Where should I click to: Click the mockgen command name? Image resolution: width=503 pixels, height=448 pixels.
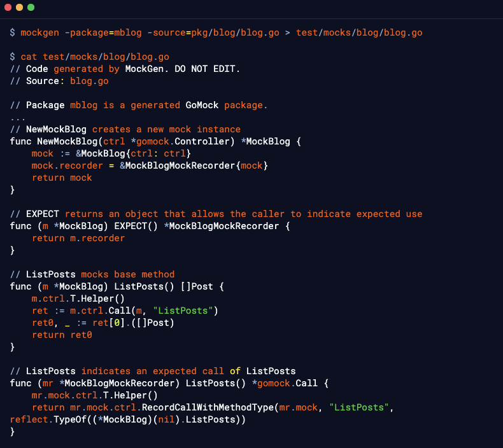[x=39, y=32]
